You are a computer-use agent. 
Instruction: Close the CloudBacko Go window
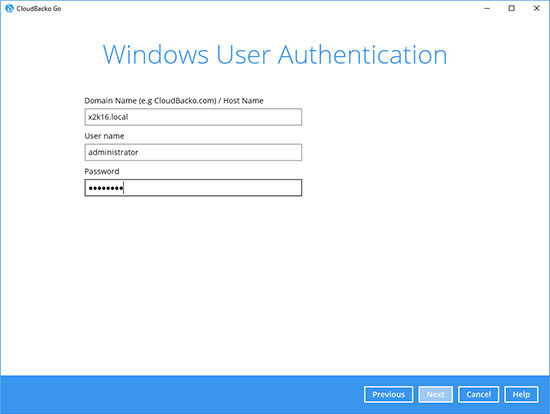point(536,8)
